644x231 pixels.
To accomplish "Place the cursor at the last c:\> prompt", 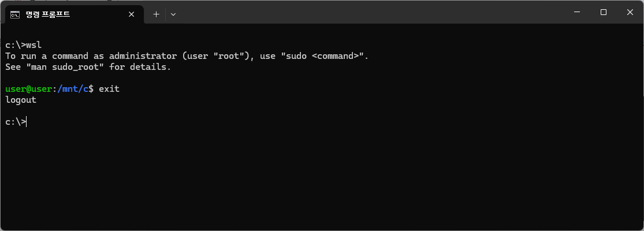I will (x=16, y=122).
